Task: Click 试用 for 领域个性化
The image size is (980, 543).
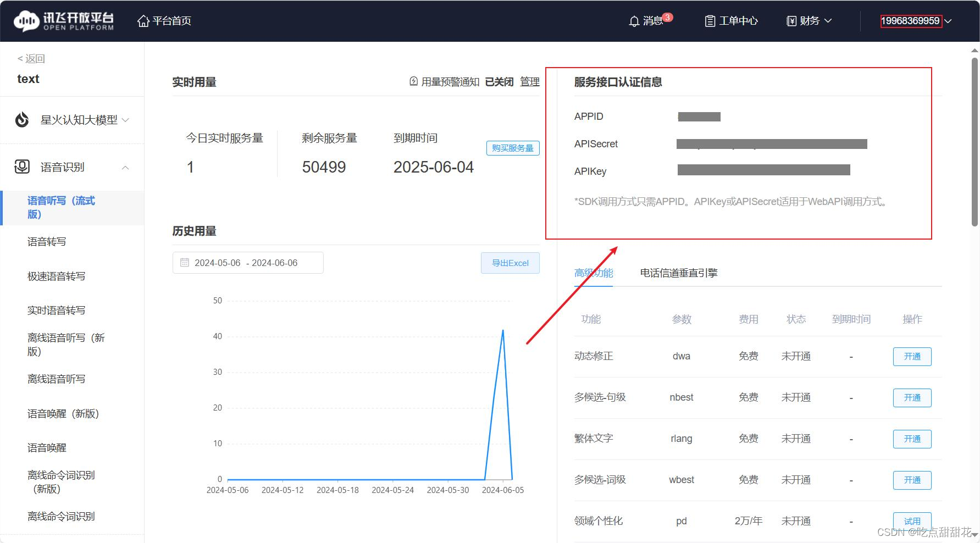Action: point(912,521)
